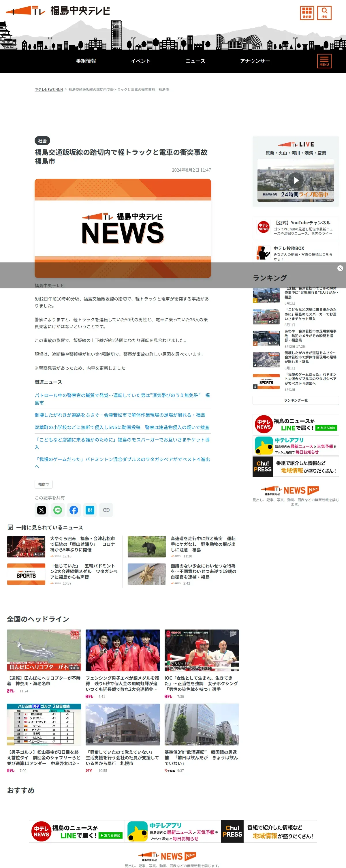Open IOC 女子ボクシング headline image
Image resolution: width=346 pixels, height=868 pixels.
[202, 650]
